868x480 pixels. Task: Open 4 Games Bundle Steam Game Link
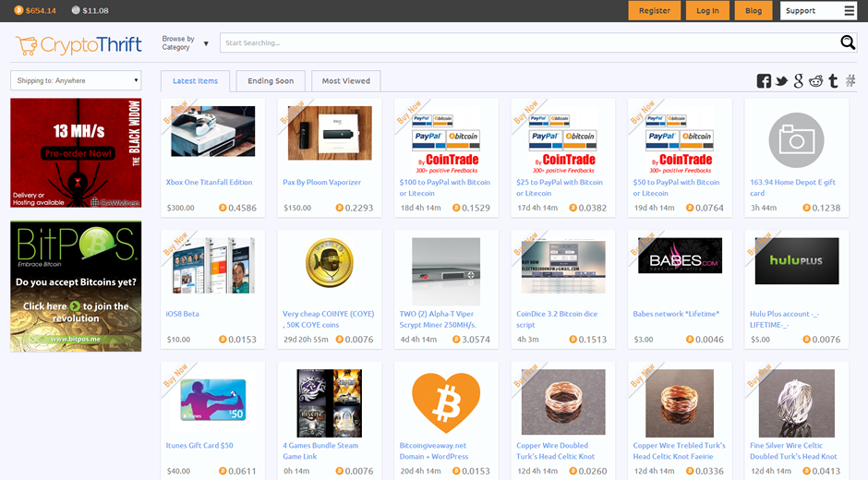pos(320,451)
